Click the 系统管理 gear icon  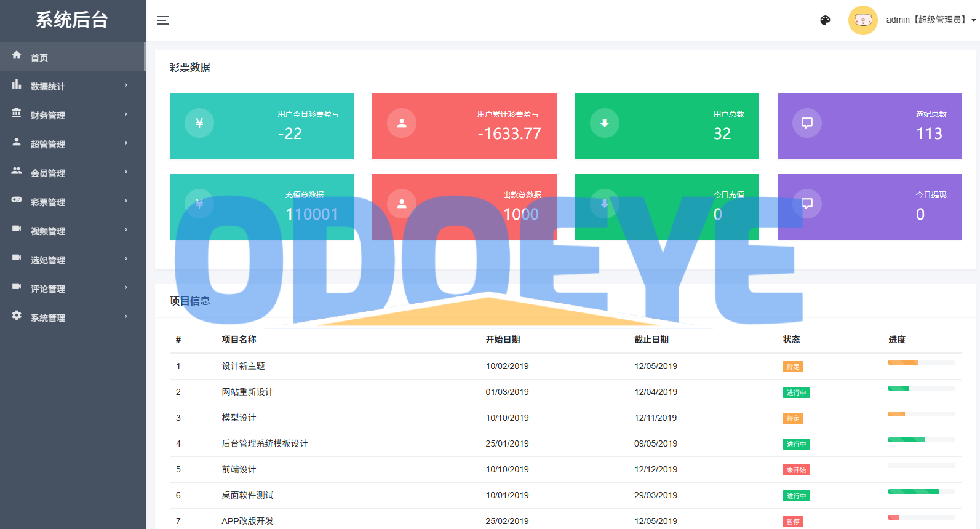coord(17,316)
